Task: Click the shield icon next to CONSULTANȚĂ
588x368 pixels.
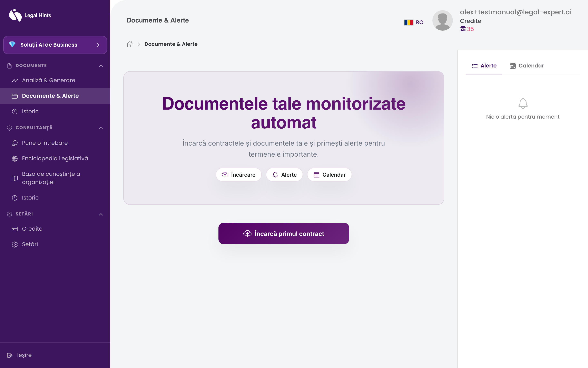Action: pyautogui.click(x=9, y=128)
